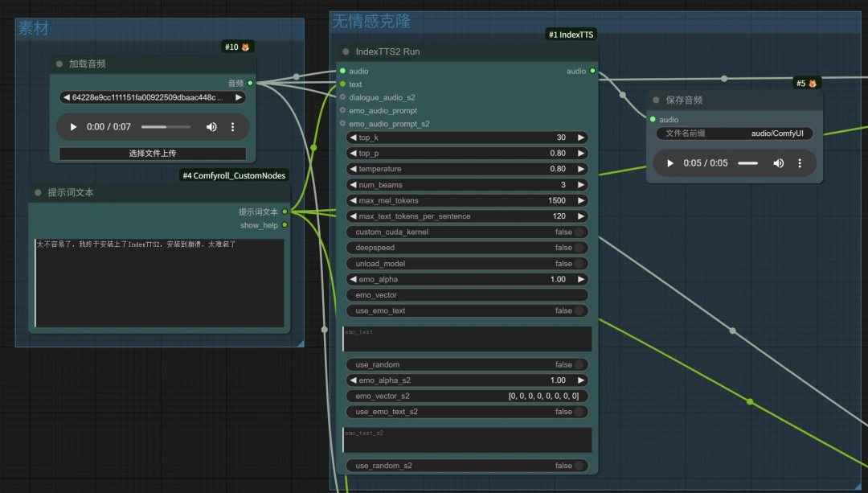This screenshot has width=868, height=493.
Task: Increase num_beams with its right arrow
Action: coord(581,185)
